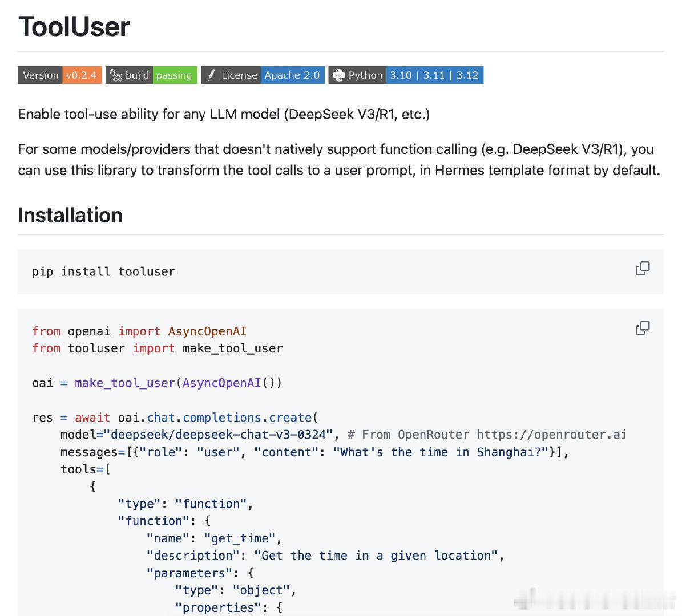682x616 pixels.
Task: Open the Python 3.10 | 3.11 | 3.12 badge
Action: 406,75
